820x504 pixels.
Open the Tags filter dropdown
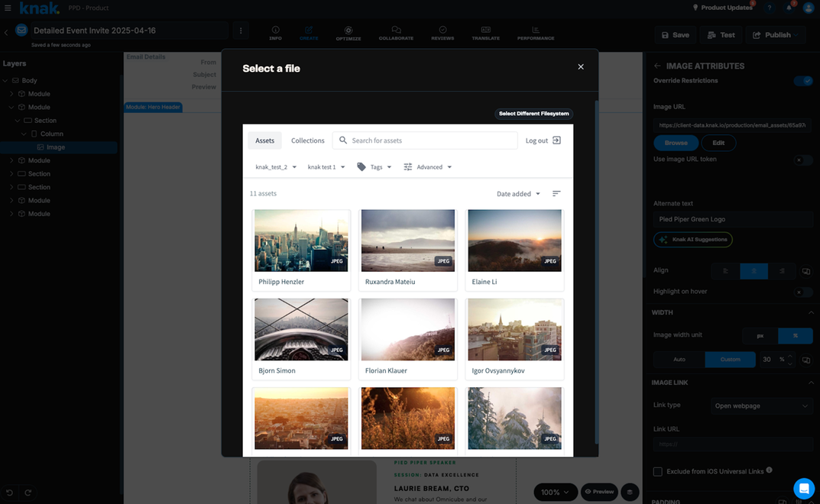(x=374, y=167)
